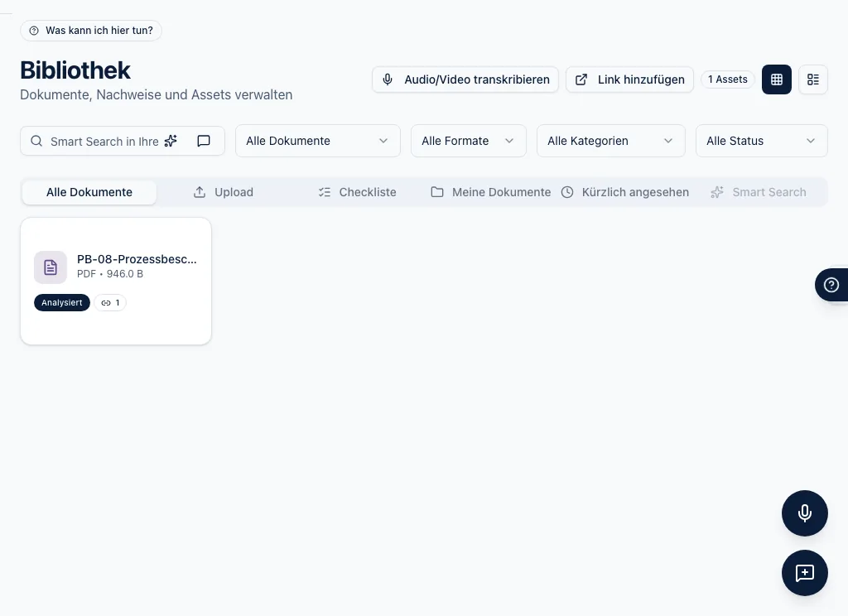Click the Link hinzufügen button
The width and height of the screenshot is (848, 616).
point(629,79)
